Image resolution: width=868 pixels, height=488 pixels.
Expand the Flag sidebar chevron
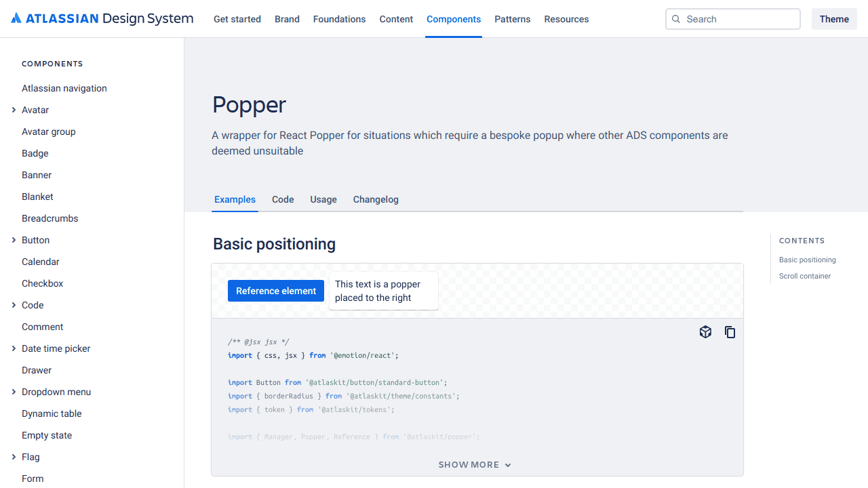[x=14, y=457]
